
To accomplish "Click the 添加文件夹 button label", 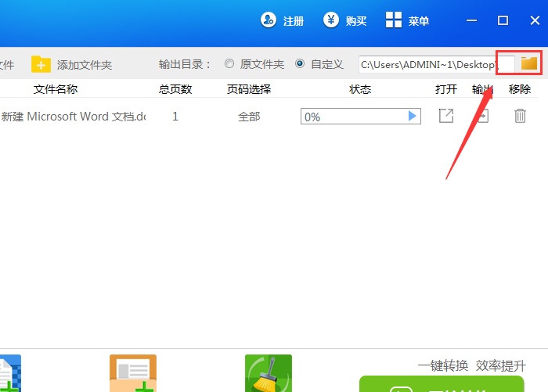I will [x=85, y=64].
